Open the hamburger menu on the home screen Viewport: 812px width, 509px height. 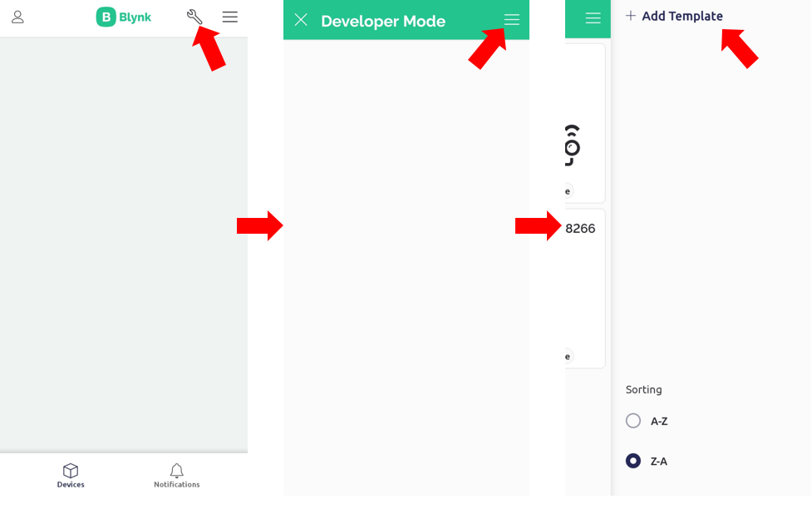click(229, 16)
